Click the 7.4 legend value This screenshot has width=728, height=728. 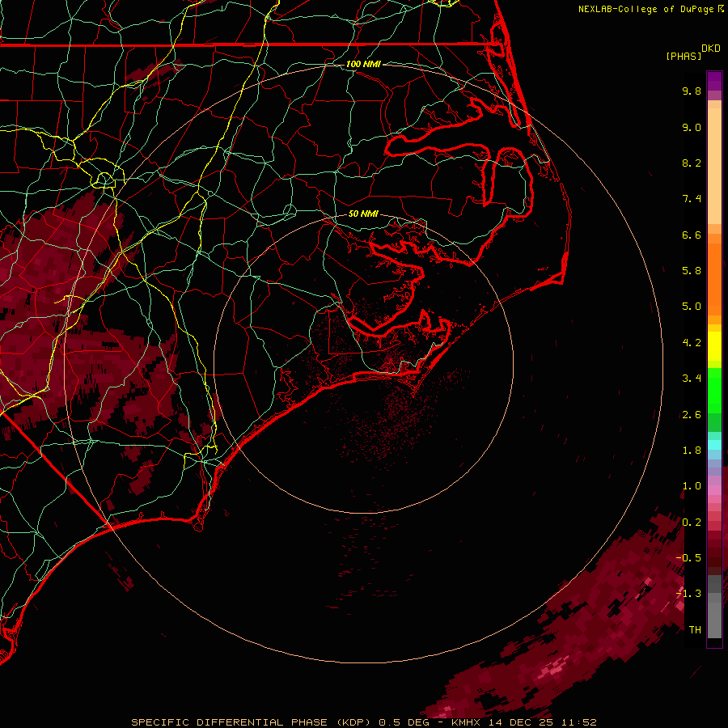pos(692,199)
